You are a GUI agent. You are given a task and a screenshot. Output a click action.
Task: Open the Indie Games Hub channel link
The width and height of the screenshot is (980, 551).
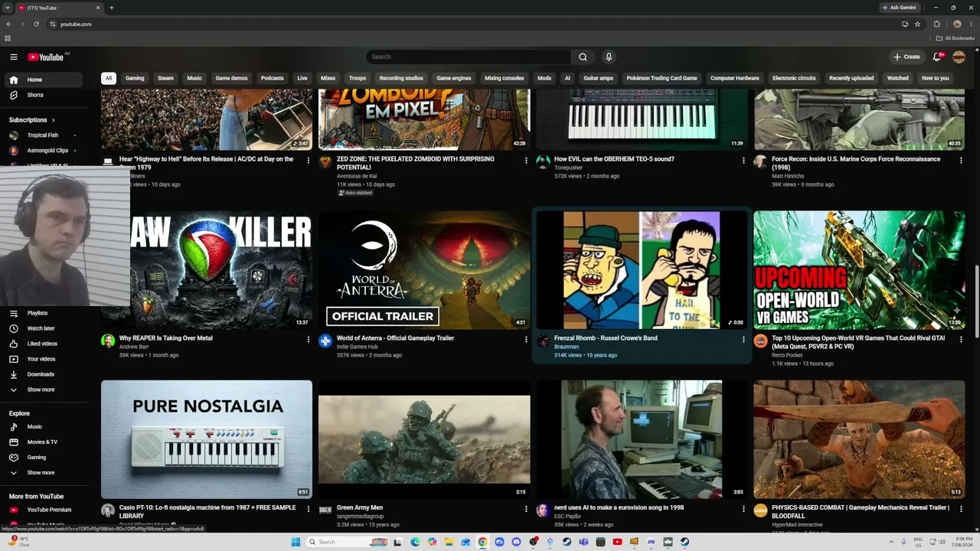358,347
